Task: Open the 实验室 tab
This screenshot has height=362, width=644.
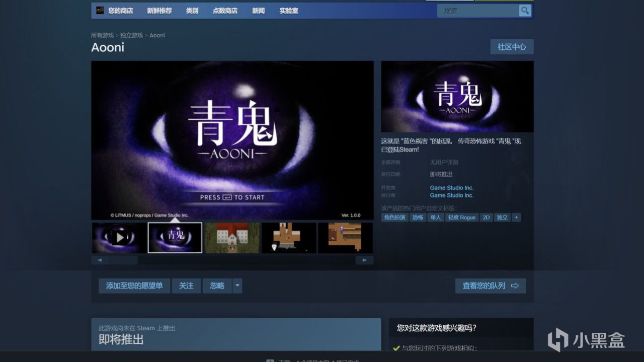Action: pyautogui.click(x=289, y=11)
